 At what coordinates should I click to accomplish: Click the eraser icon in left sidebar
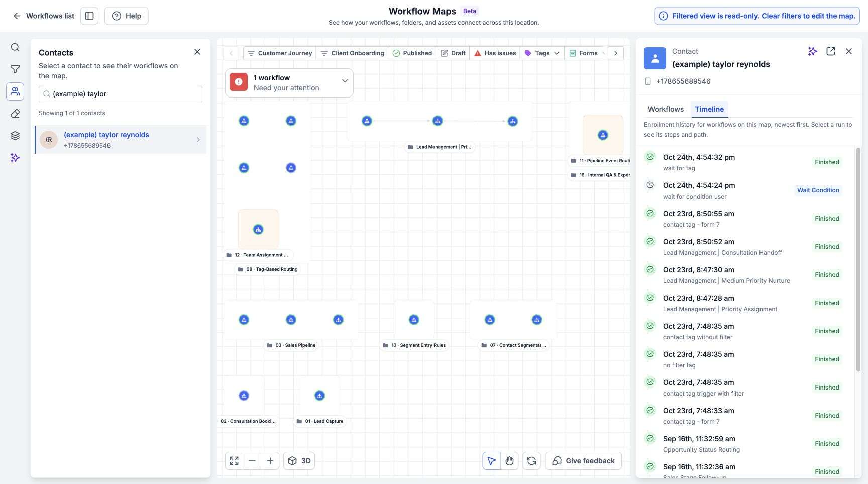(15, 114)
